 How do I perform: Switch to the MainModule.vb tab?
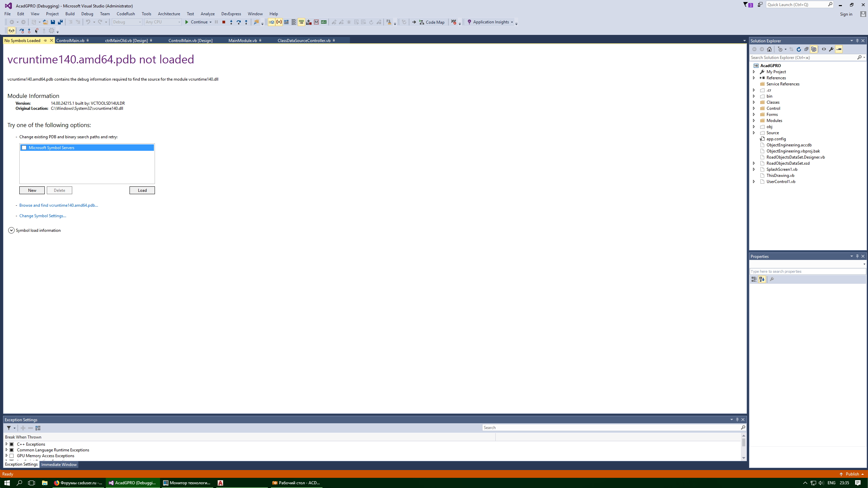(243, 40)
